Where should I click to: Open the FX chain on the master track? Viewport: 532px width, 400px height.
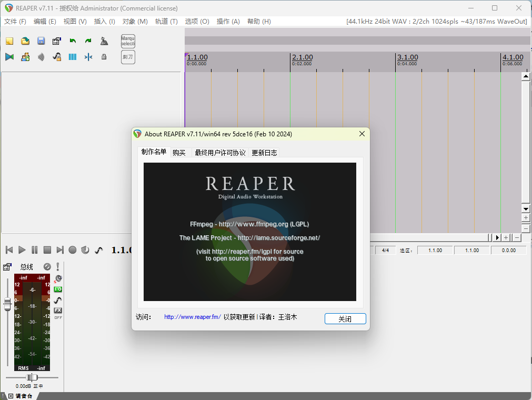[58, 310]
